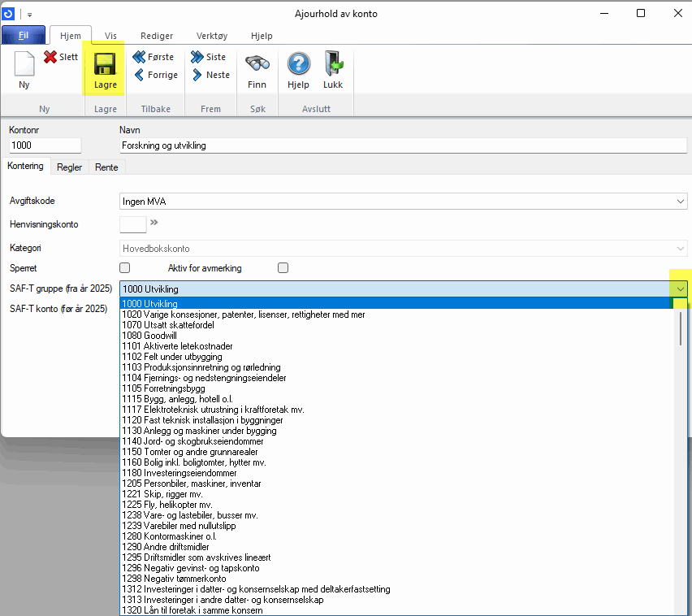Enable Aktiv for avmerking checkbox
692x616 pixels.
pos(283,267)
